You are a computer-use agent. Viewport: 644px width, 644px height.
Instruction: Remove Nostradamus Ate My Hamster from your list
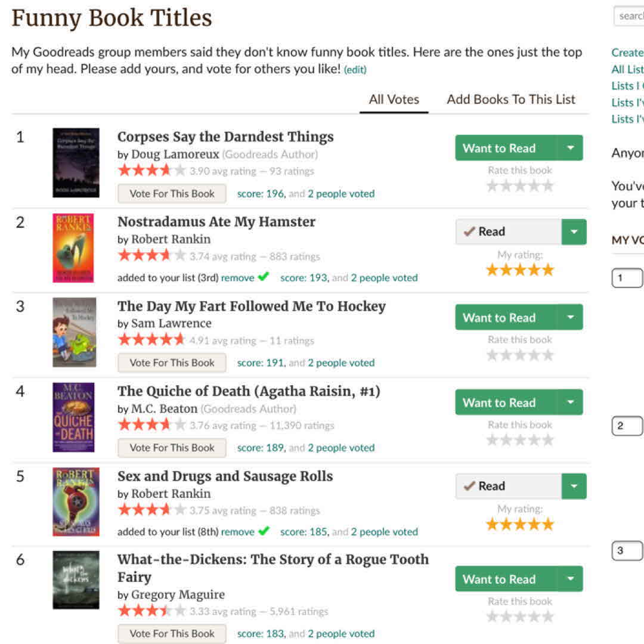point(237,278)
